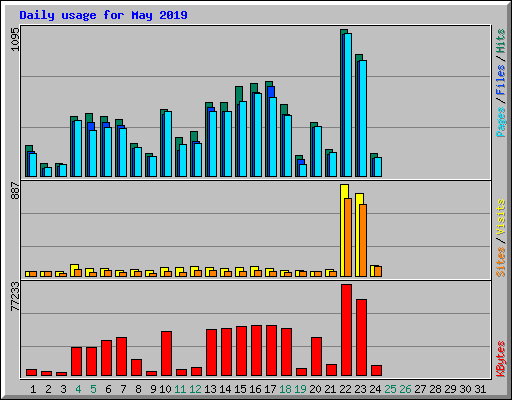Click green weekend day 19 label
This screenshot has height=400, width=512.
(x=300, y=389)
